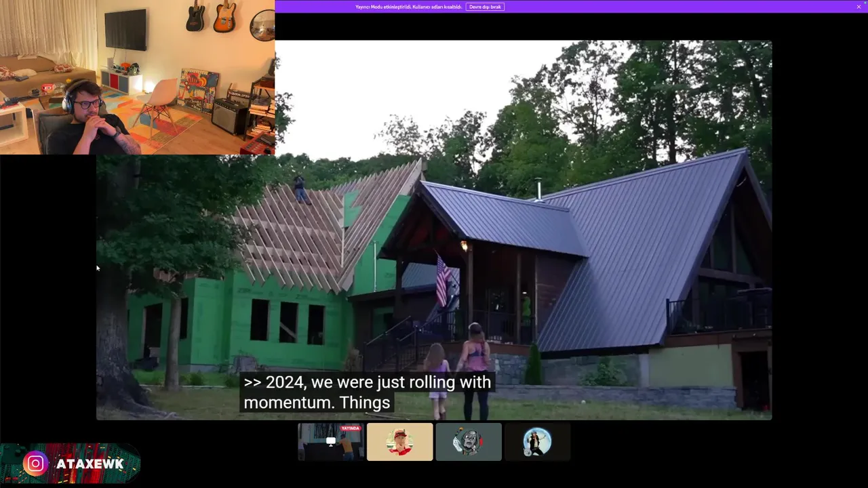Click the screen-share monitor icon on live tile
Image resolution: width=868 pixels, height=488 pixels.
pos(331,441)
